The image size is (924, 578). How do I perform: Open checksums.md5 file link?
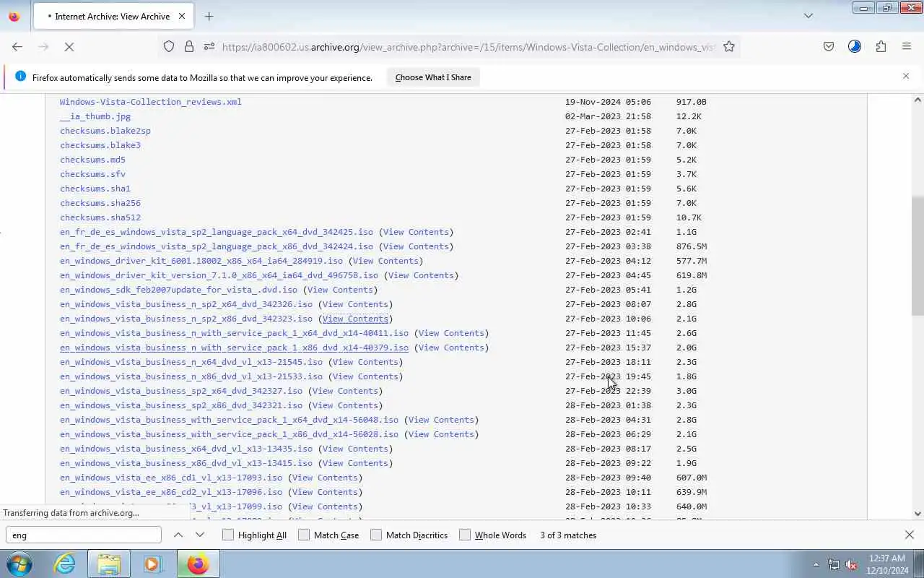[x=92, y=160]
